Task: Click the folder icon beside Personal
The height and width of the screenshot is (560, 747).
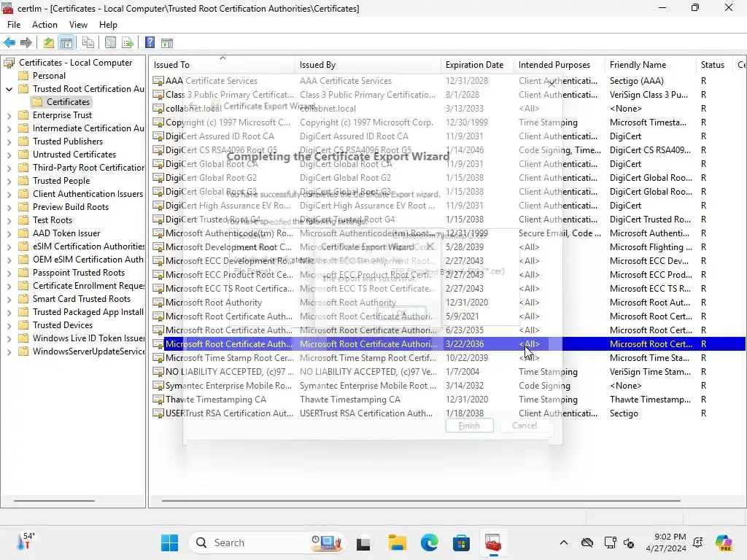Action: pos(23,76)
